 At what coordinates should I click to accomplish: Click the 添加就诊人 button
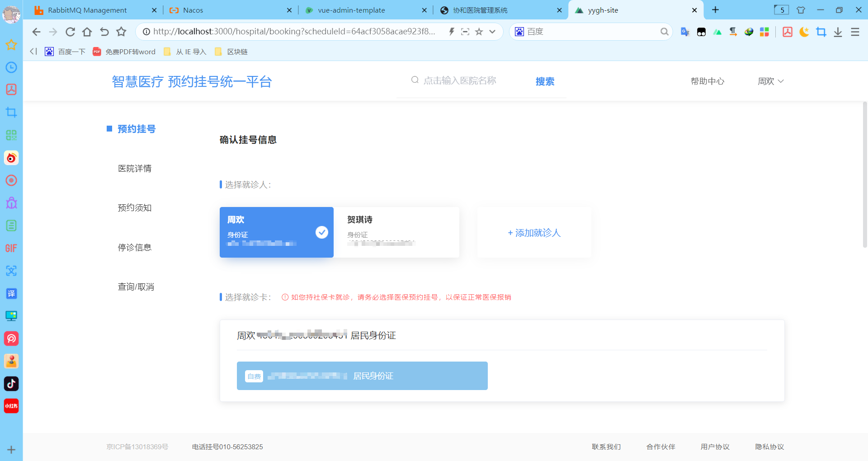point(534,233)
